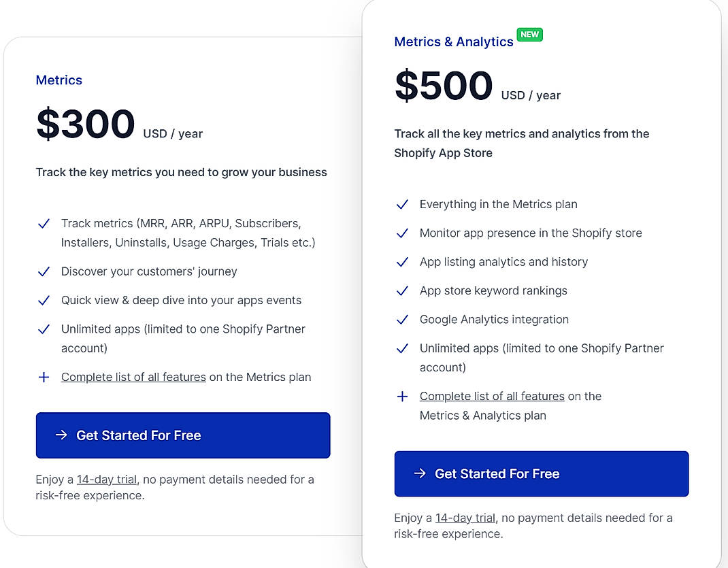Expand the plus for Metrics & Analytics features
Screen dimensions: 728x568
click(x=402, y=396)
